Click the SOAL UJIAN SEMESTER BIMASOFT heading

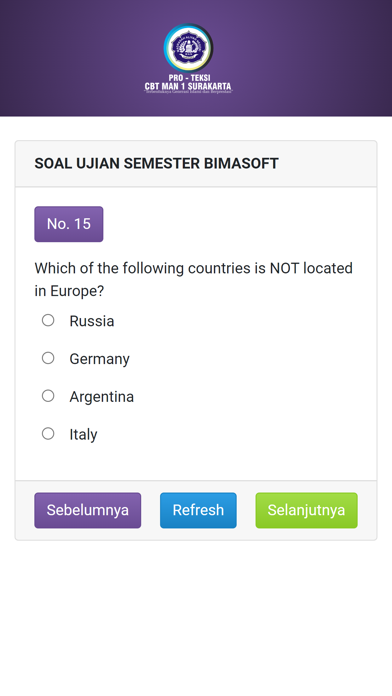click(x=156, y=163)
